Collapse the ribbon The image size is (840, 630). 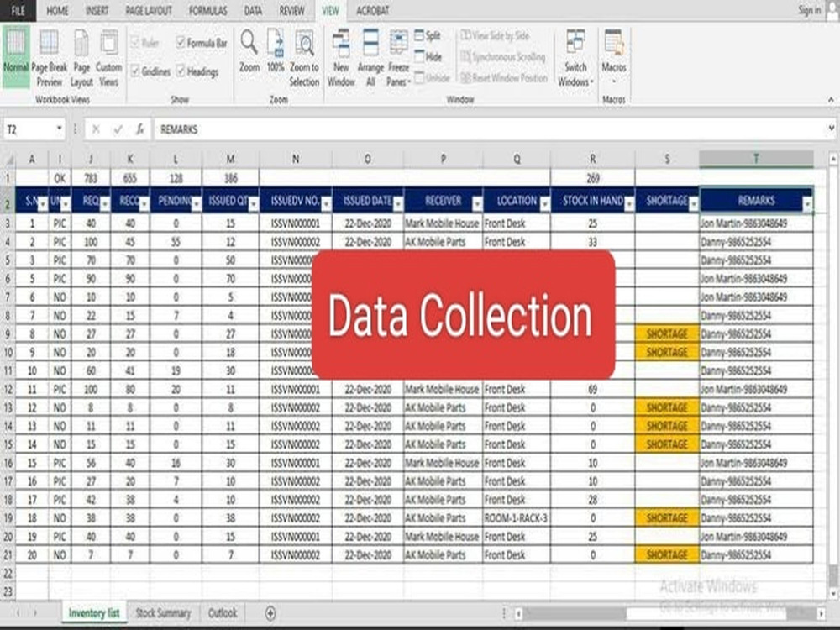[x=831, y=100]
